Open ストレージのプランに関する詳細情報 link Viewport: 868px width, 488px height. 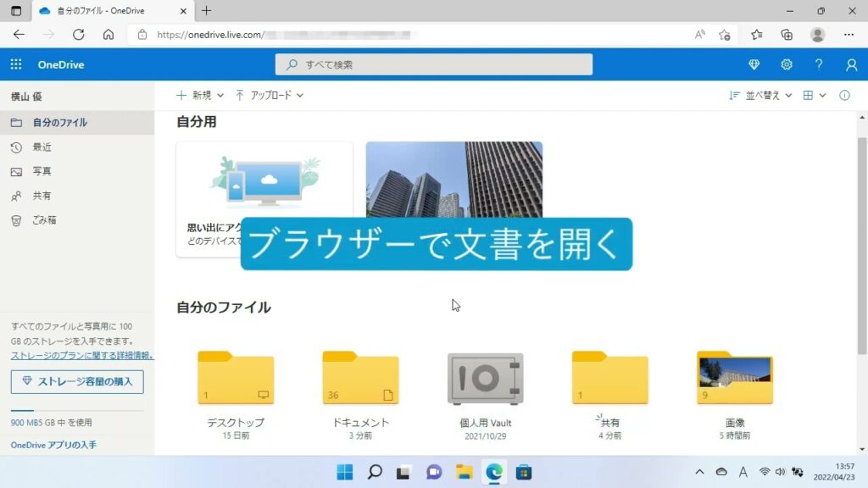point(82,355)
